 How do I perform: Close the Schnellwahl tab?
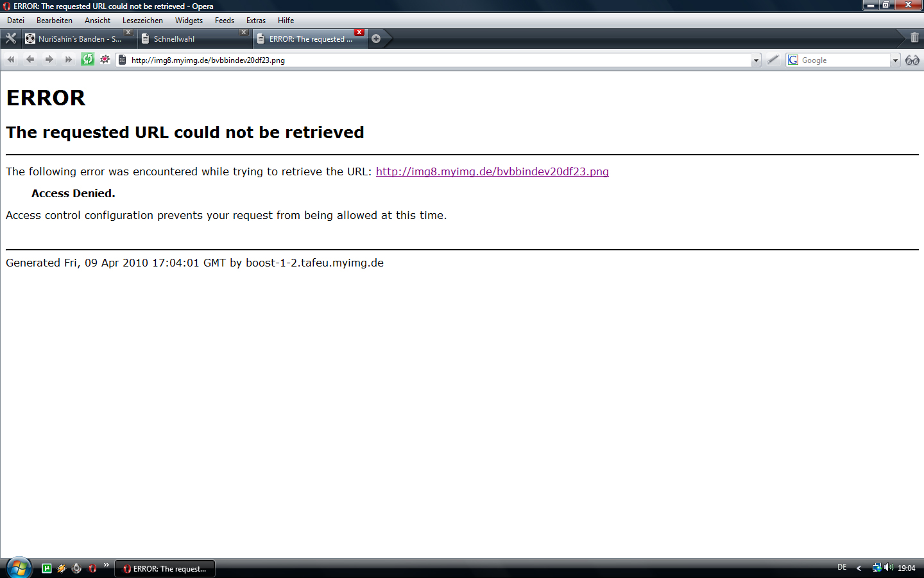click(244, 32)
